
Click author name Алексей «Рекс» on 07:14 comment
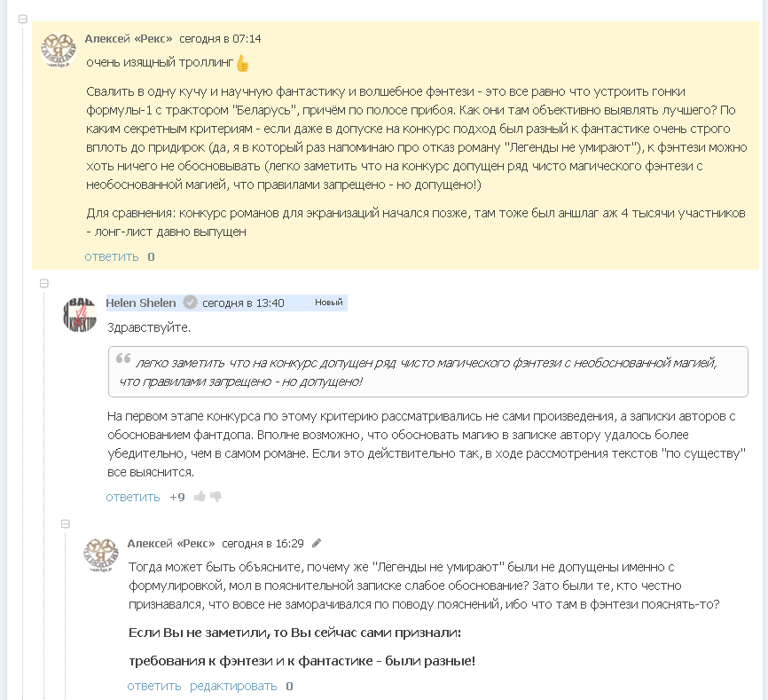tap(129, 38)
